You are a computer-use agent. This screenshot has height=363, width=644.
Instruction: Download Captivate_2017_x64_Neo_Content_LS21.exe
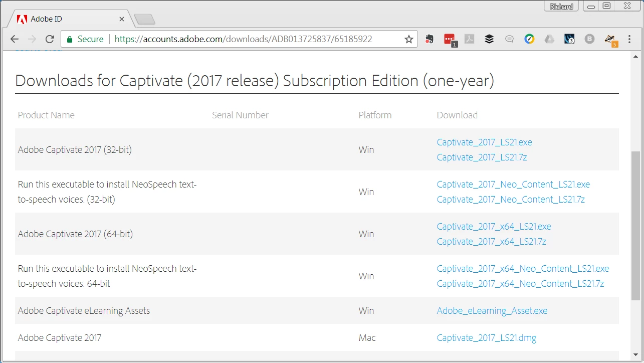tap(523, 269)
